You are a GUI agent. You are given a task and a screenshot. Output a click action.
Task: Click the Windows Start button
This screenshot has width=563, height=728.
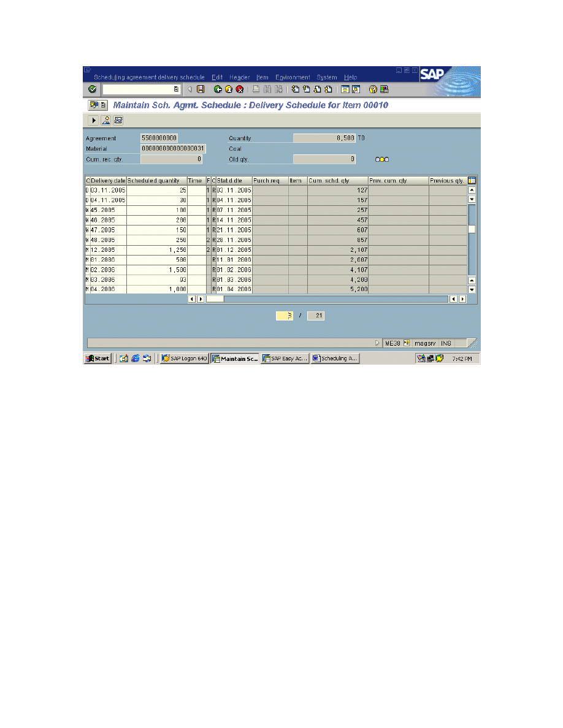coord(98,358)
